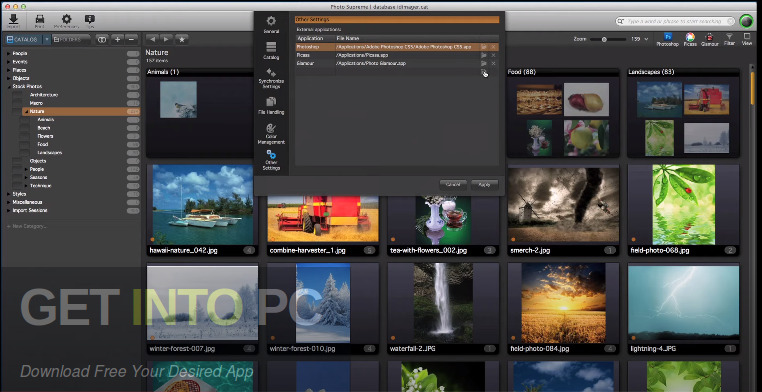
Task: Expand the Places category
Action: (x=8, y=70)
